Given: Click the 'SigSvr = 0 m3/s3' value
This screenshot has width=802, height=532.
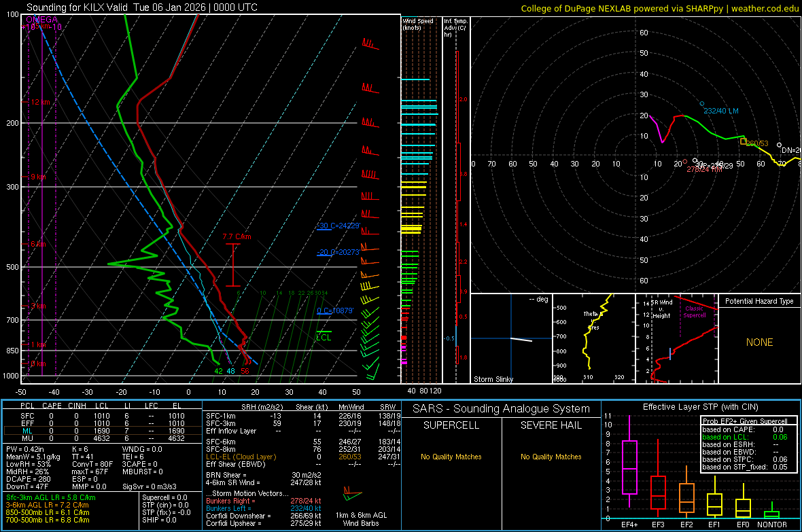Looking at the screenshot, I should (150, 486).
